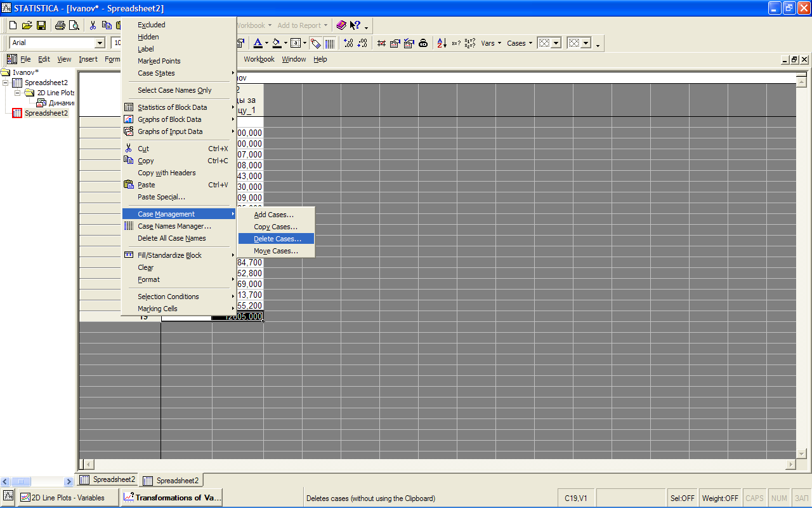Open the Vars dropdown button
This screenshot has width=812, height=508.
[491, 43]
